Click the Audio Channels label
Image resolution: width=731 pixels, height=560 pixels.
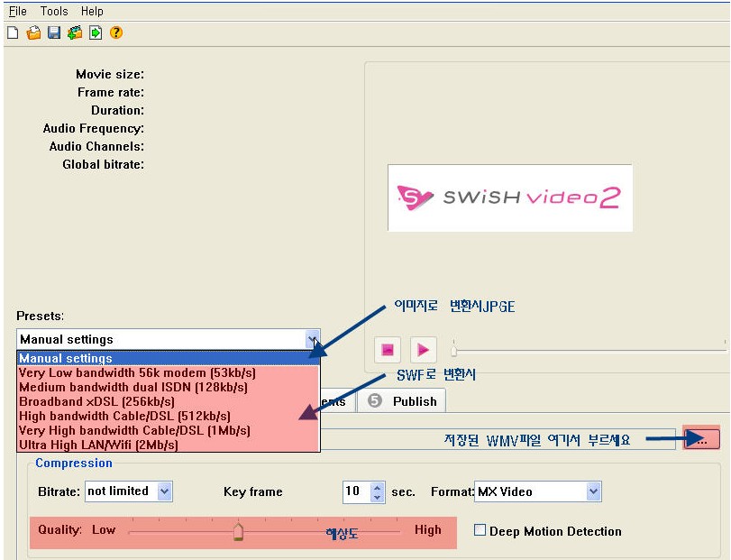pos(97,146)
